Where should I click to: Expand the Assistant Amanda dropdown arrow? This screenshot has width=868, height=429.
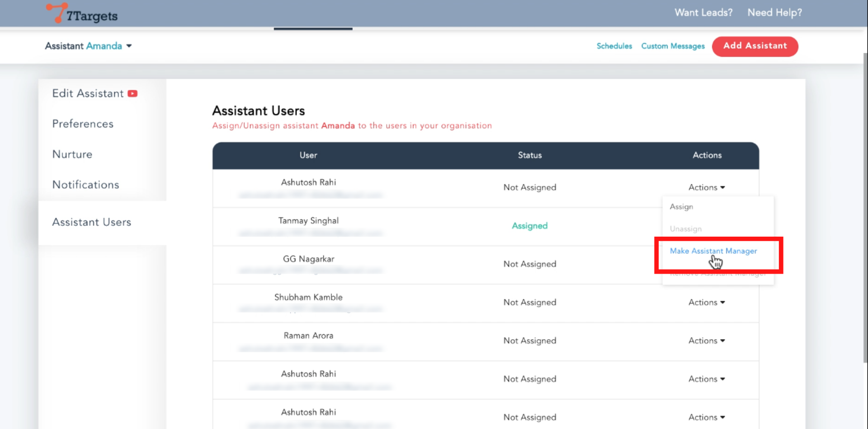129,46
